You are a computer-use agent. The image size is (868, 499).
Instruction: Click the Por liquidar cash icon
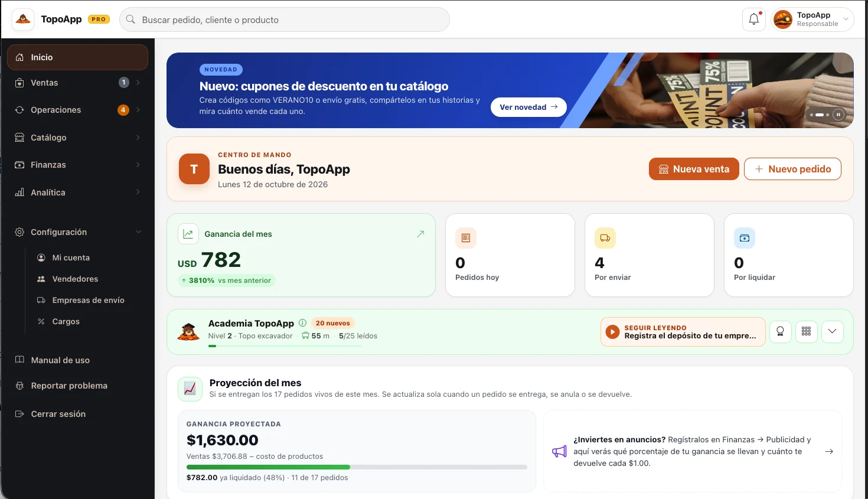pyautogui.click(x=745, y=238)
